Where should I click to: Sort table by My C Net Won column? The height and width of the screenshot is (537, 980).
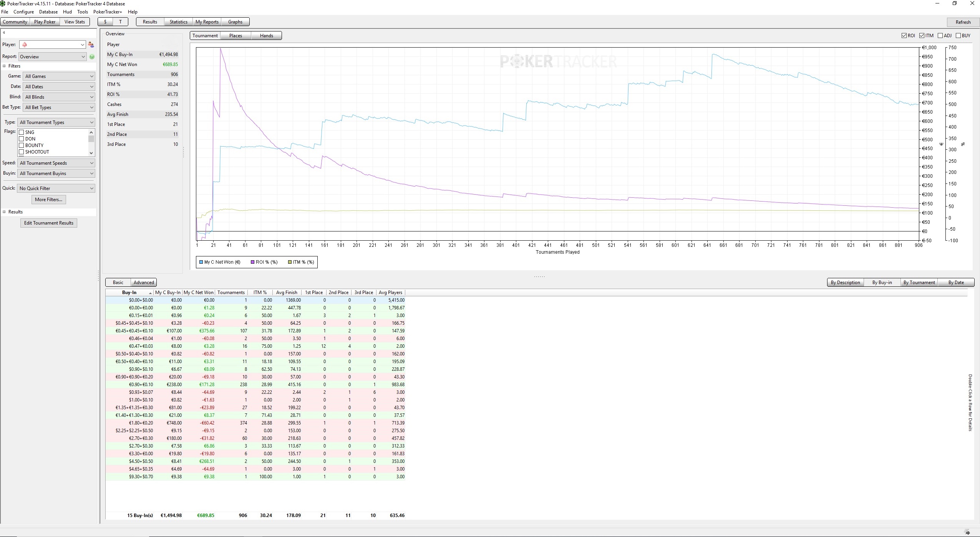(x=198, y=292)
